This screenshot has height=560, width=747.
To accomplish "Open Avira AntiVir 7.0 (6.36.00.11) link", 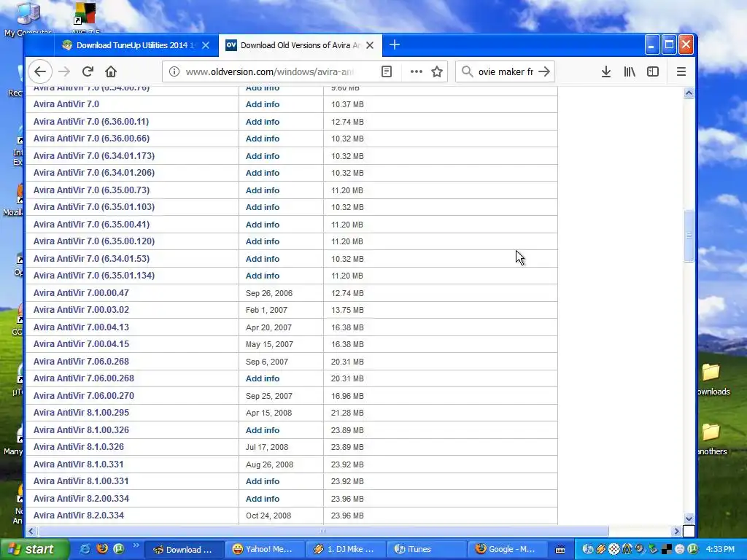I will point(91,122).
